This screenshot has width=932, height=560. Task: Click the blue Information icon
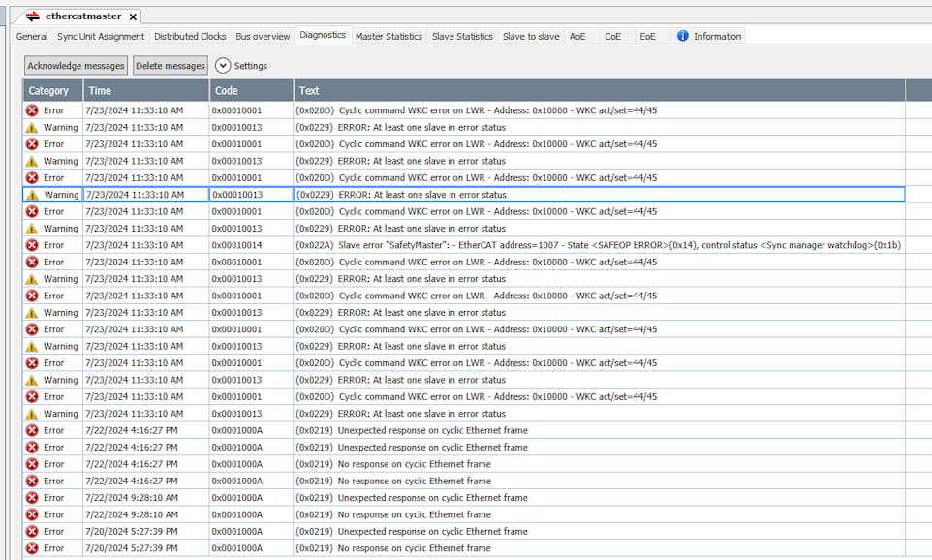click(x=683, y=36)
